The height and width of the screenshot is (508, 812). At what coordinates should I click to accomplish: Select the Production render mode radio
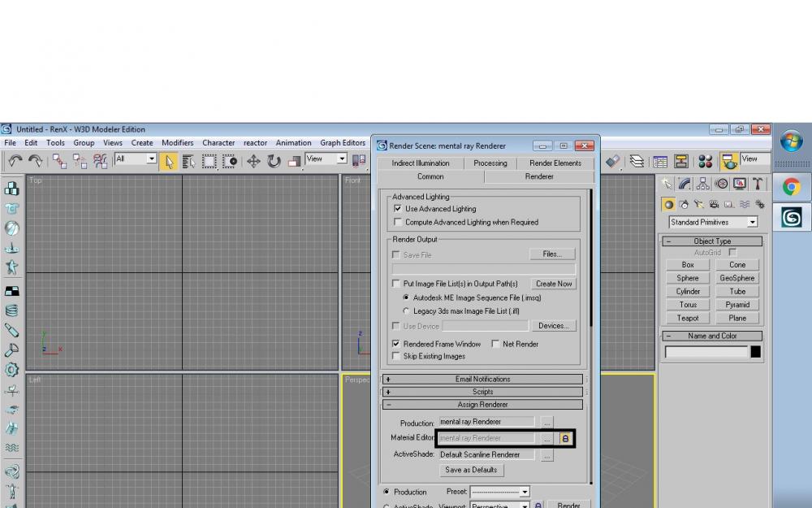click(387, 492)
